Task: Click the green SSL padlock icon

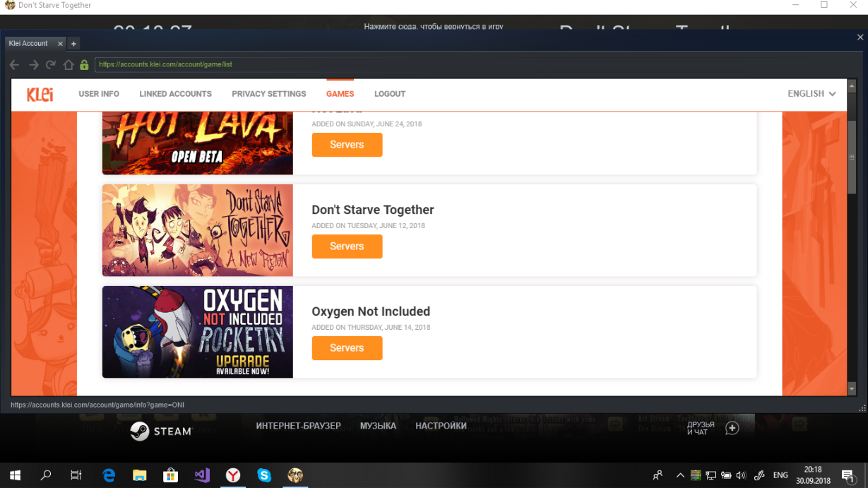Action: click(84, 65)
